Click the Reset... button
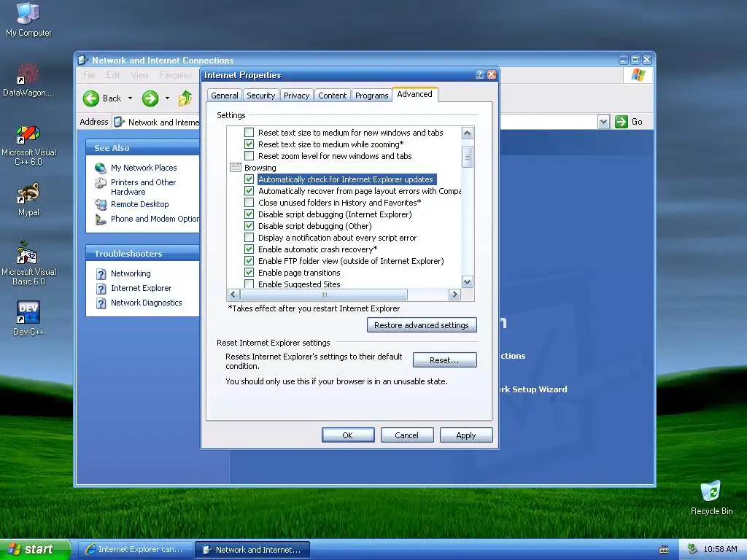 [444, 360]
